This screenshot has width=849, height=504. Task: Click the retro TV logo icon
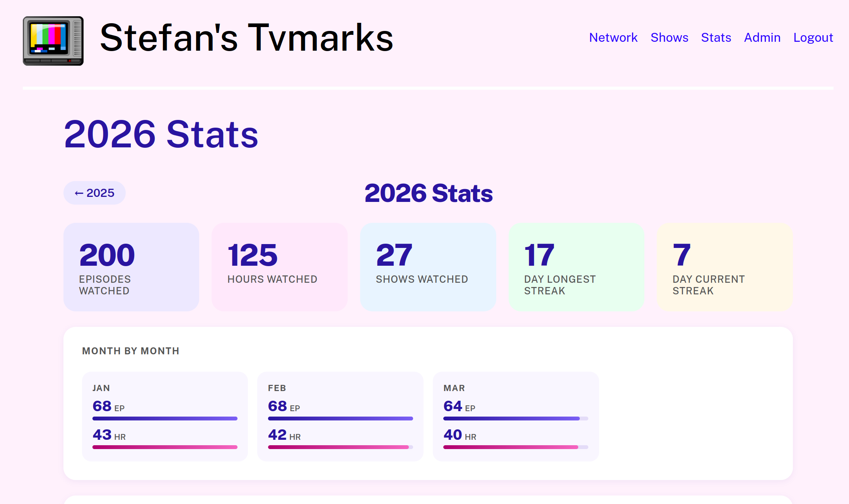(53, 41)
